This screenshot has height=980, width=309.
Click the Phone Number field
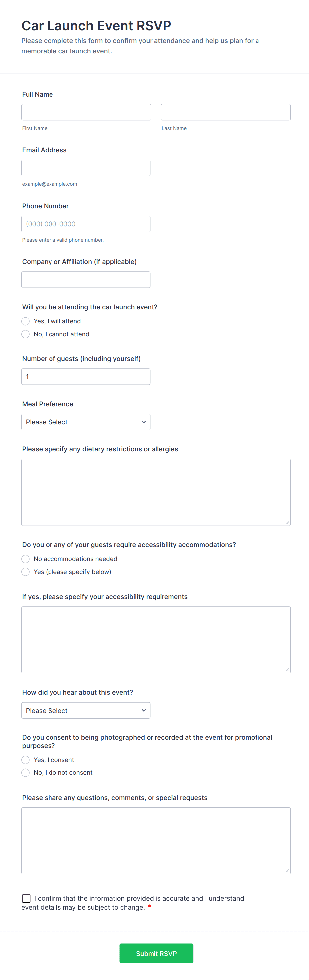(x=86, y=224)
